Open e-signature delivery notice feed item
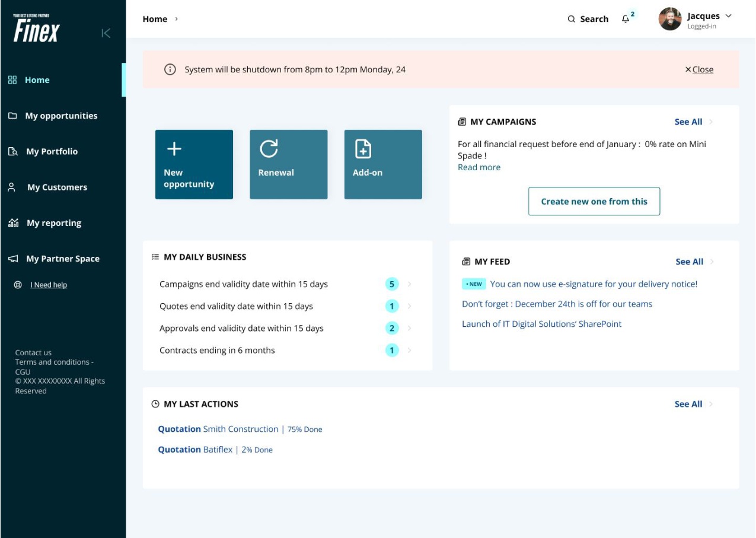The image size is (756, 538). tap(594, 284)
